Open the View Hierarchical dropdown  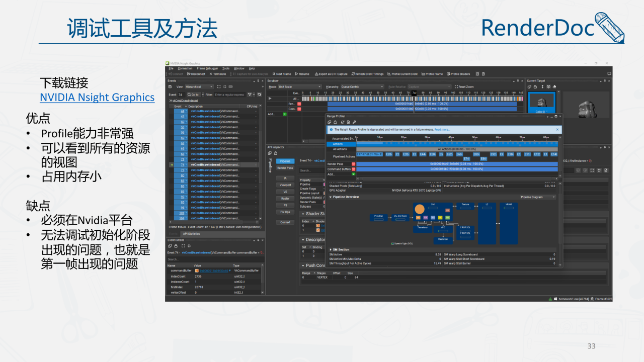[200, 87]
